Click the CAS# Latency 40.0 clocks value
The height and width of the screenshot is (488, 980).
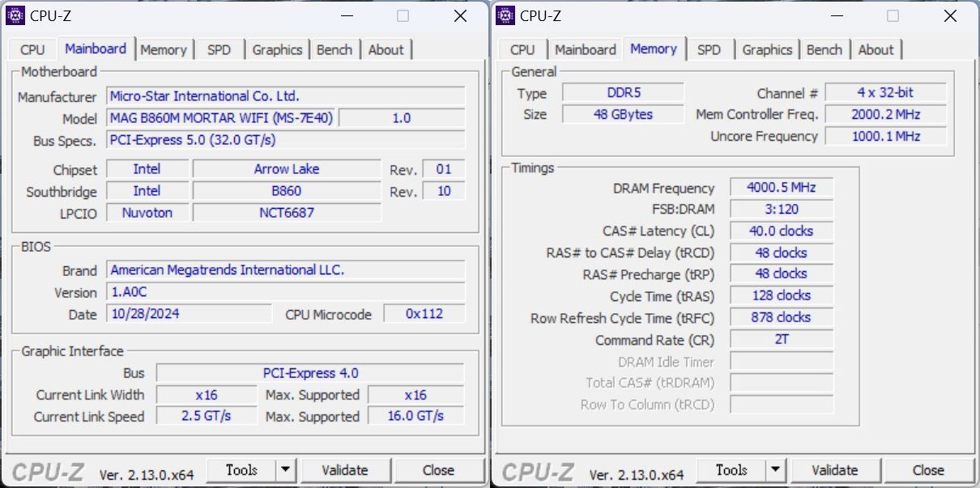(x=781, y=231)
